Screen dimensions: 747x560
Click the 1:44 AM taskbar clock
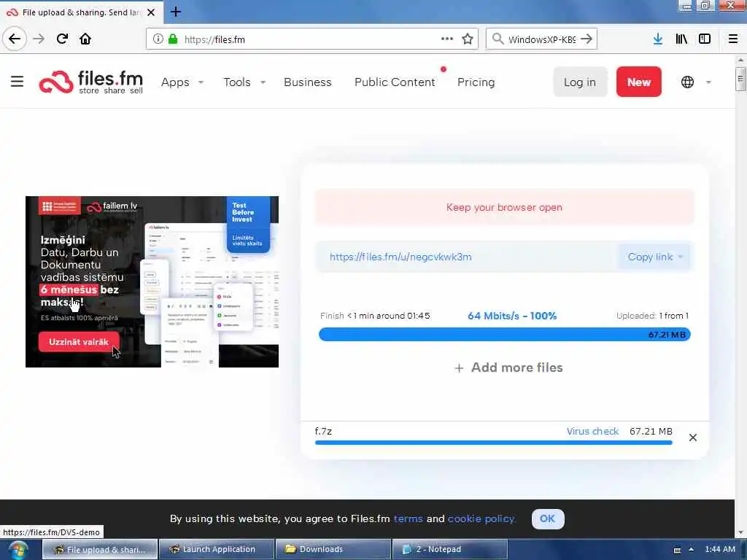(x=719, y=549)
